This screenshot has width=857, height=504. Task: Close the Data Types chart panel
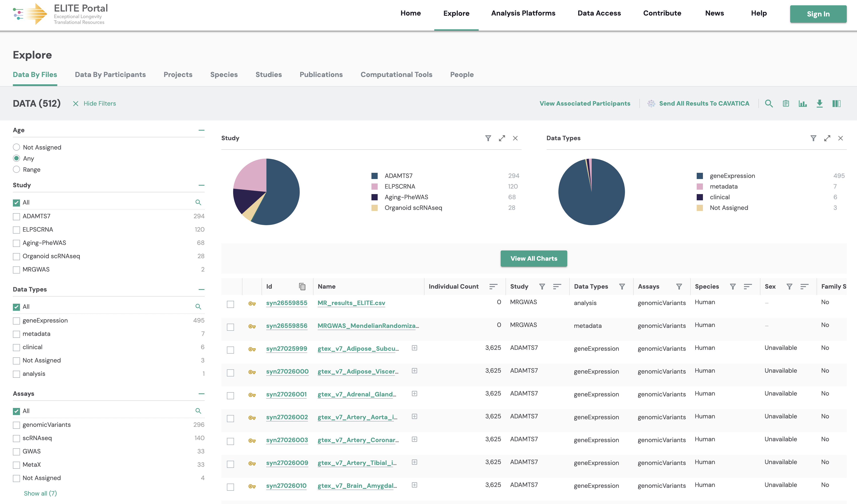[x=840, y=138]
